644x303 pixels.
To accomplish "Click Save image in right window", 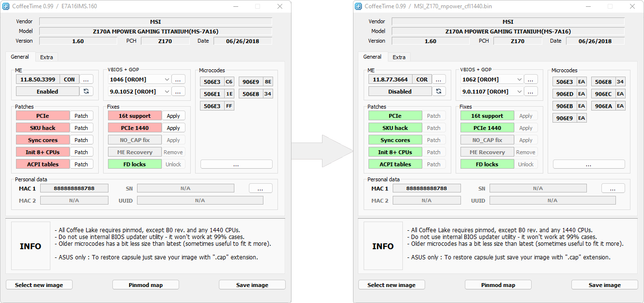I will (604, 285).
